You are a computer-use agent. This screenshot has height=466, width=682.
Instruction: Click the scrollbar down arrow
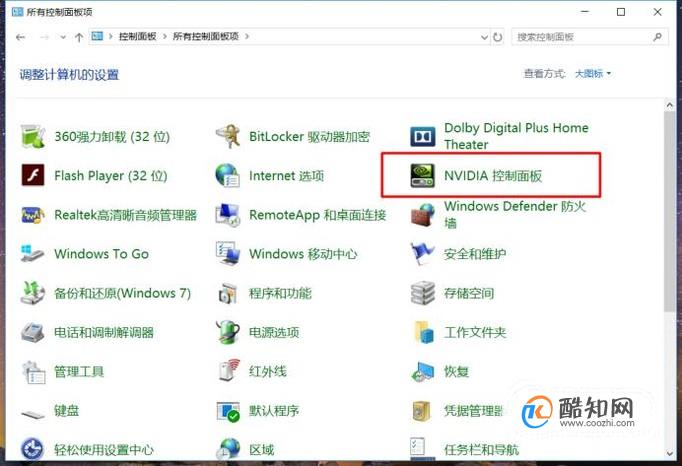[669, 453]
